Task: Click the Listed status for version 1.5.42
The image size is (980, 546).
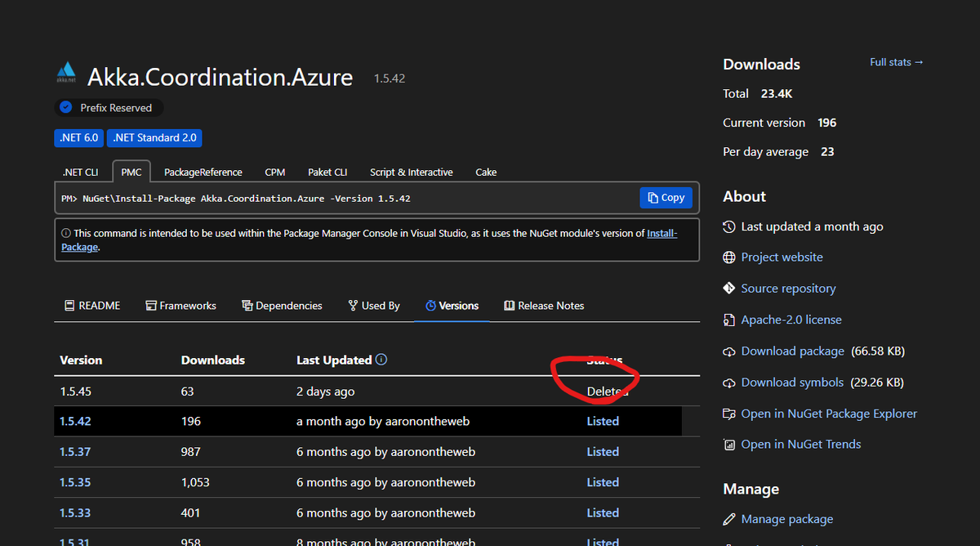Action: click(603, 422)
